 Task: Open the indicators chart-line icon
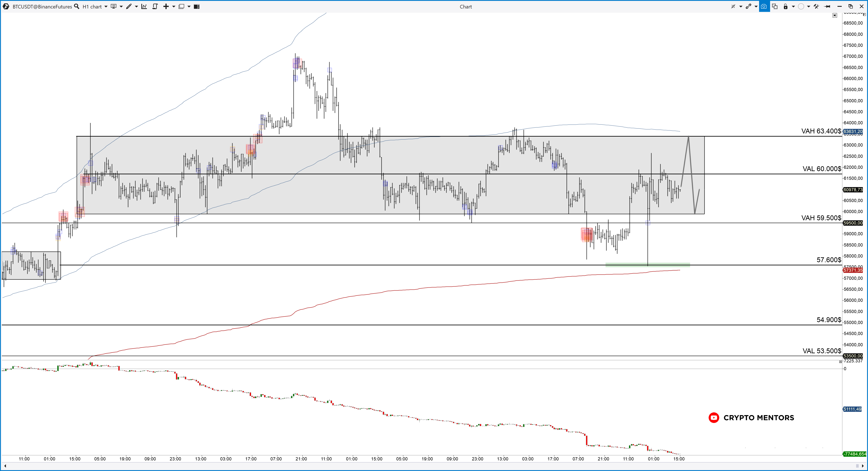click(x=144, y=6)
